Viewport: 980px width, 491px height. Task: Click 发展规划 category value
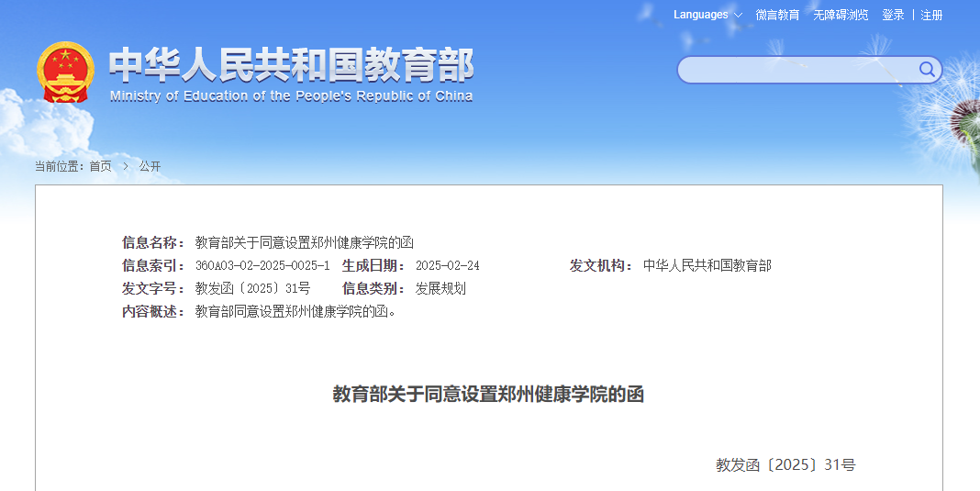[x=440, y=288]
